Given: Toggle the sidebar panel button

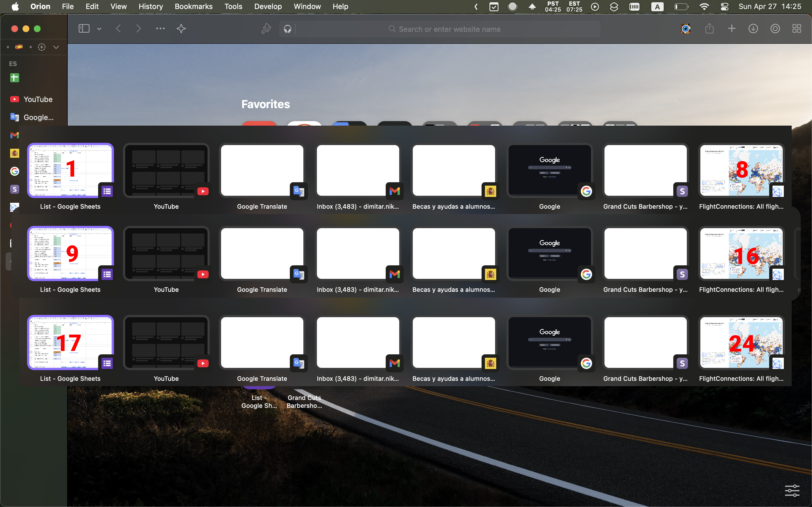Looking at the screenshot, I should [x=84, y=29].
